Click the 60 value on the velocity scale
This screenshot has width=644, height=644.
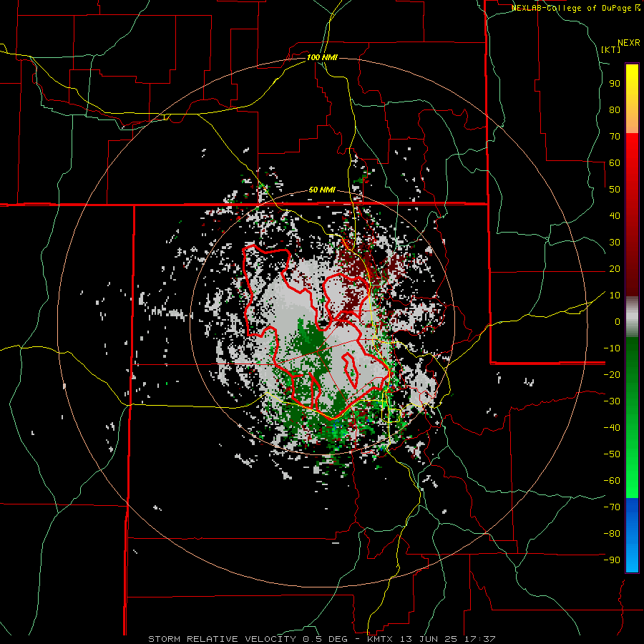(x=615, y=162)
